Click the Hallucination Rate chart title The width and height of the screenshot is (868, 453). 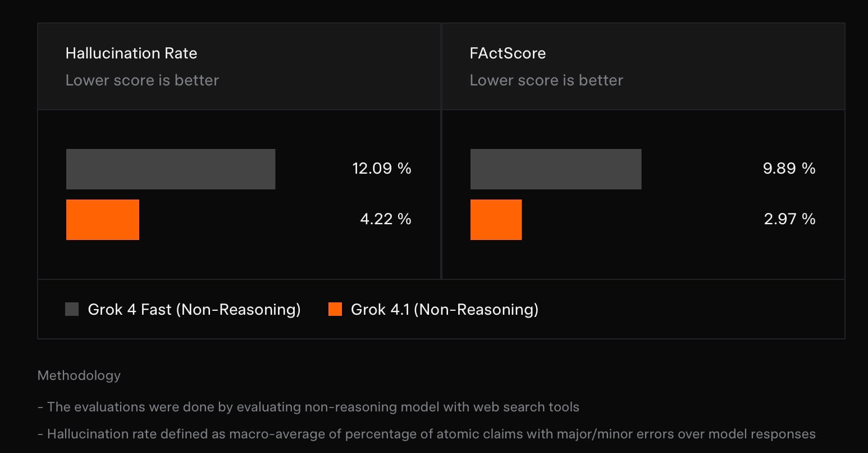[x=131, y=53]
